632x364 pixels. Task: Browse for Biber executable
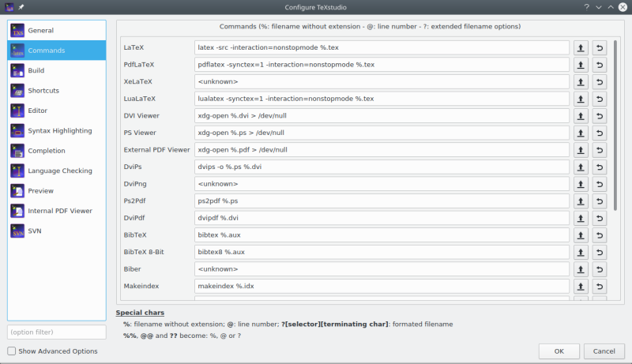(581, 269)
